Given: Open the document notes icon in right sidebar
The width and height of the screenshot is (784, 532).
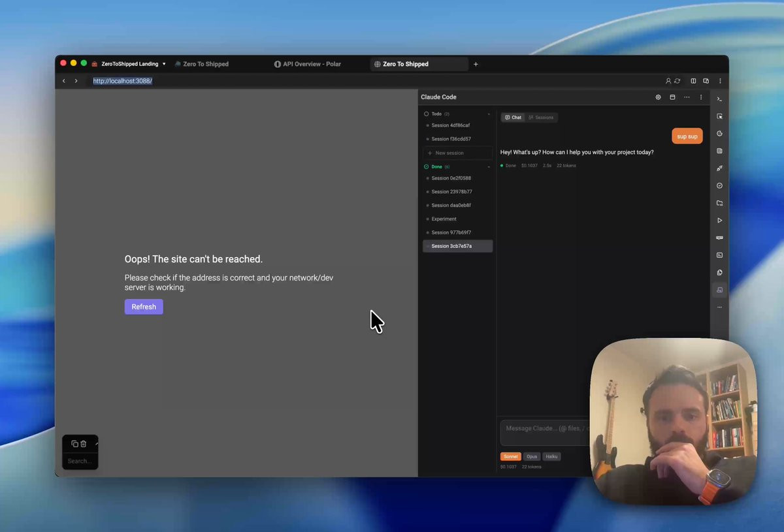Looking at the screenshot, I should pos(719,151).
